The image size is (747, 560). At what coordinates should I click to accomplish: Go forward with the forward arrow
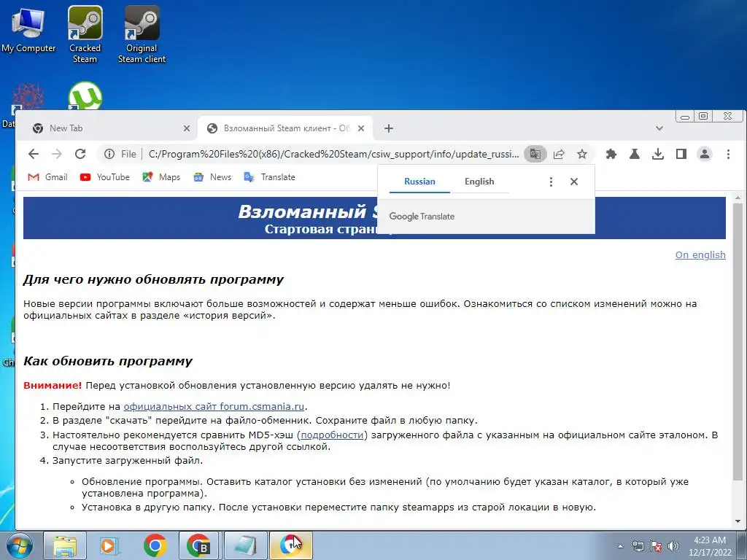[x=57, y=154]
